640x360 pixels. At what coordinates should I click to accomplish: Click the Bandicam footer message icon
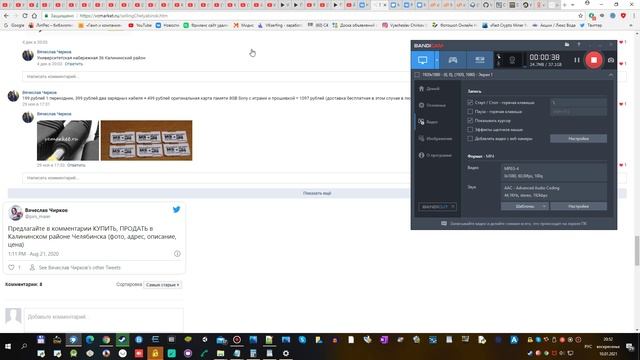coord(444,224)
